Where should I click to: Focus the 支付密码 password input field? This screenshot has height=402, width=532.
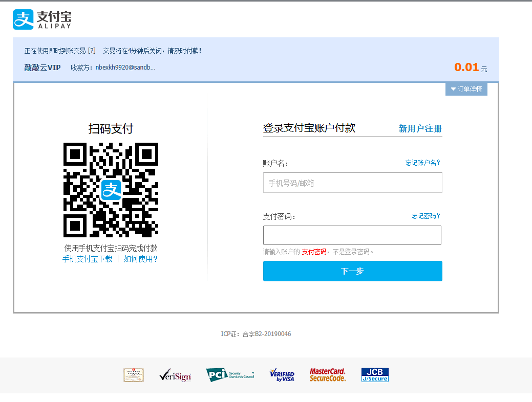pyautogui.click(x=352, y=235)
